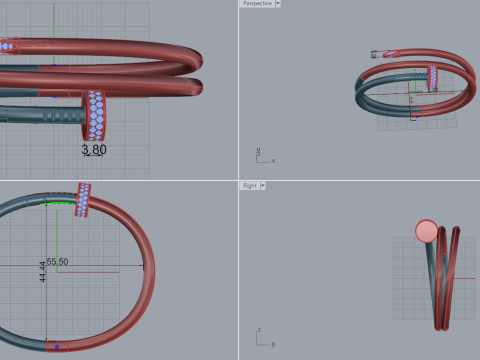Screen dimensions: 480x360
Task: Open the Right viewport title menu
Action: 250,186
